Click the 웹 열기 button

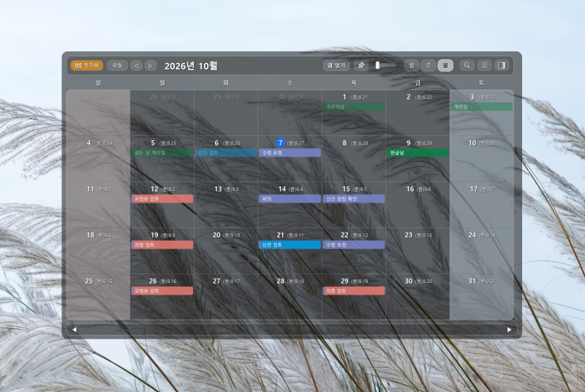pyautogui.click(x=336, y=65)
